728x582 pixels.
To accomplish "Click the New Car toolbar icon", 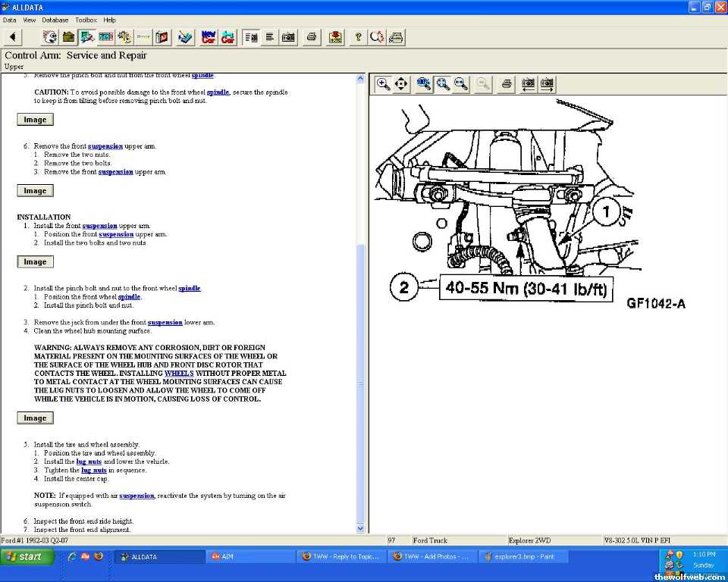I will 209,37.
